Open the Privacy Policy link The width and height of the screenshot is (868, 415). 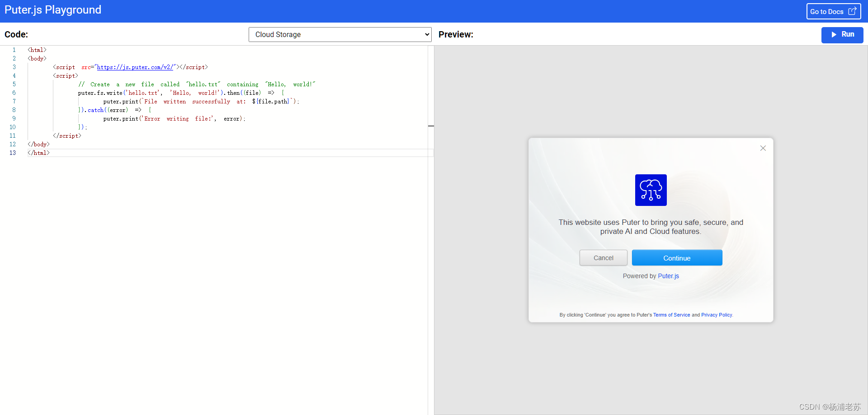point(717,315)
